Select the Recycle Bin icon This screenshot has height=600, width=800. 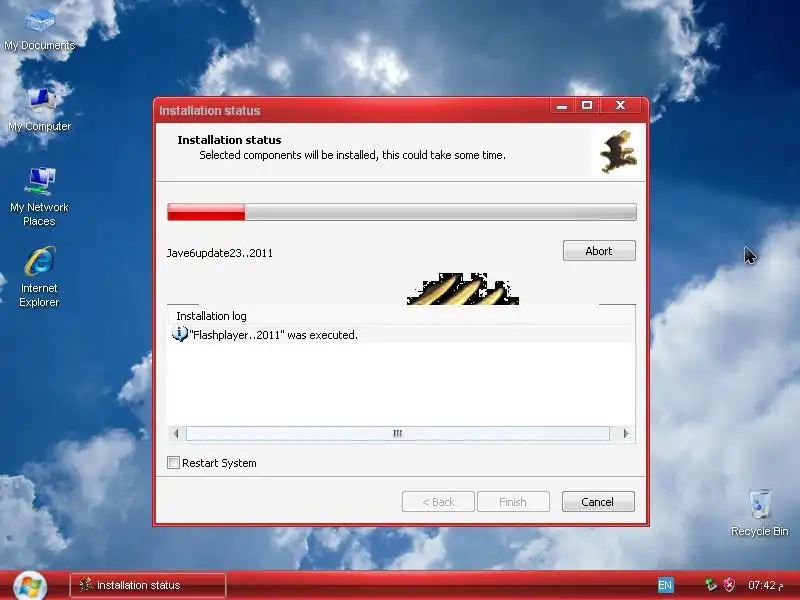[760, 513]
